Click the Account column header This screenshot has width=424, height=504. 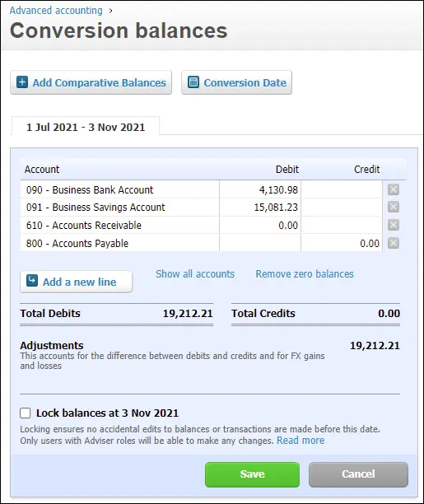42,170
